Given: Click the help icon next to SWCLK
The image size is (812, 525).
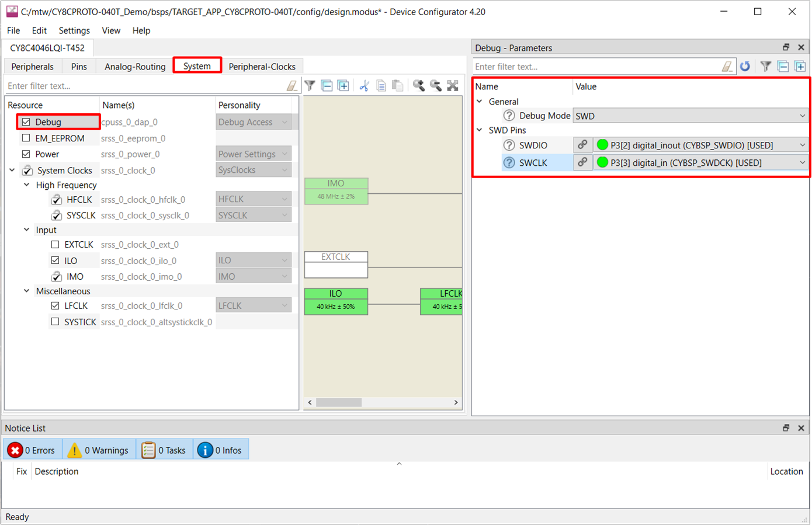Looking at the screenshot, I should click(509, 162).
